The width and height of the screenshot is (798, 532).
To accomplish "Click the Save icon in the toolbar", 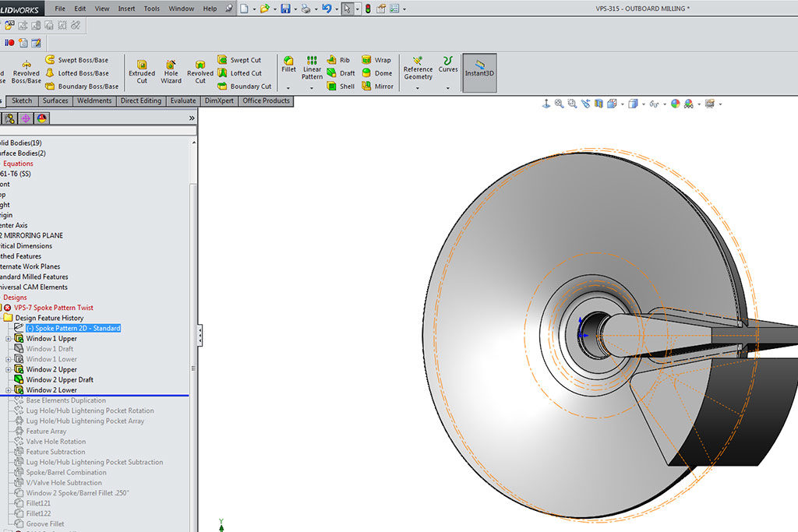I will [x=285, y=9].
